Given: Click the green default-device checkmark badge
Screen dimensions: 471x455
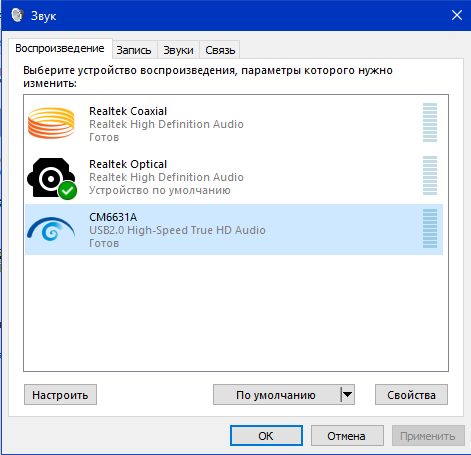Looking at the screenshot, I should (68, 191).
